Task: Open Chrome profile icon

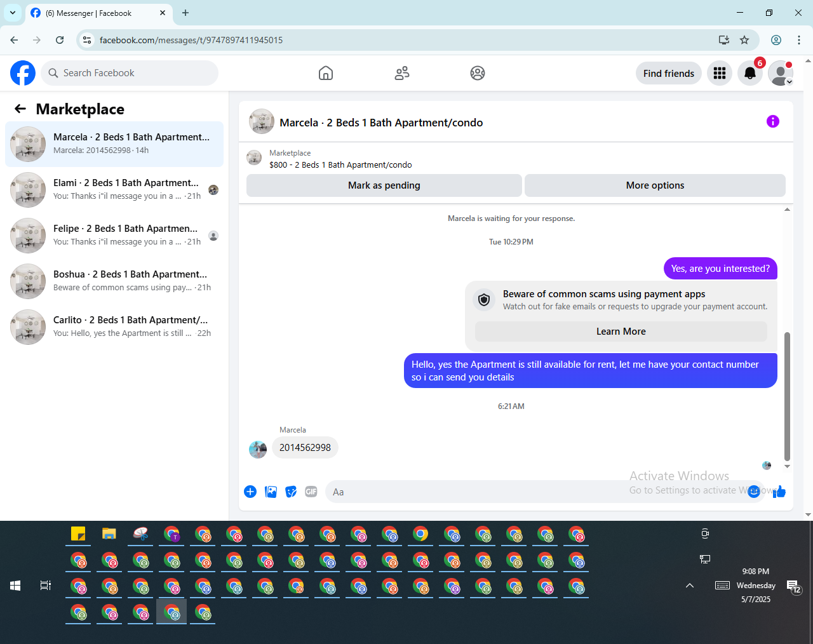Action: point(776,40)
